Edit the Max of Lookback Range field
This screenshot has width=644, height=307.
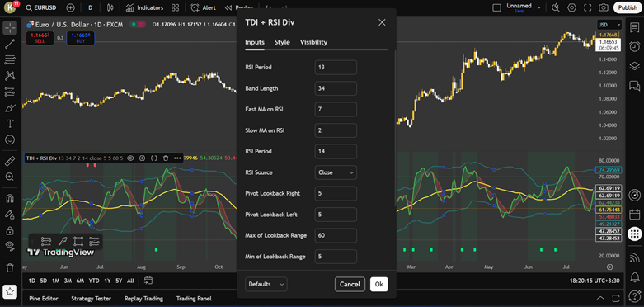point(336,235)
